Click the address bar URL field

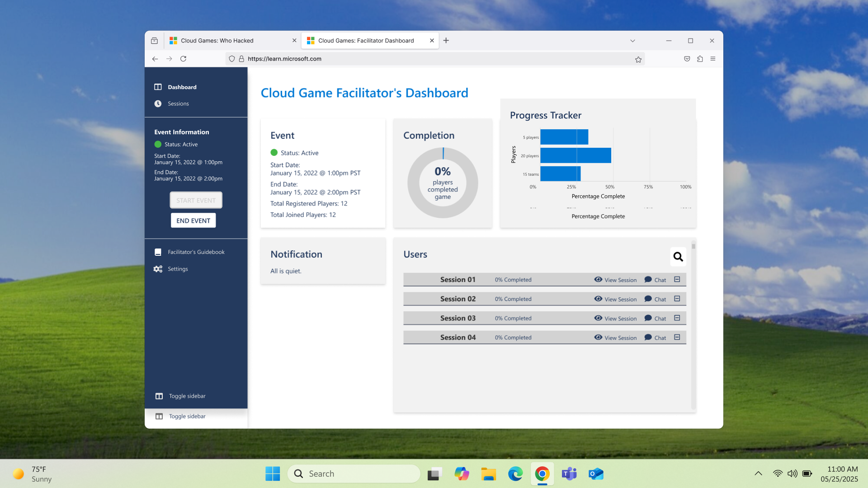point(434,59)
